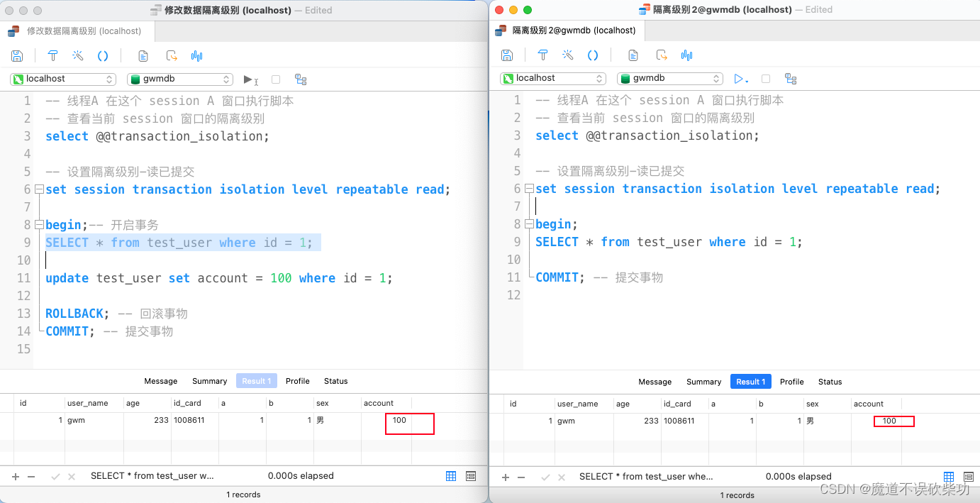Open Profile tab in left window

tap(298, 381)
